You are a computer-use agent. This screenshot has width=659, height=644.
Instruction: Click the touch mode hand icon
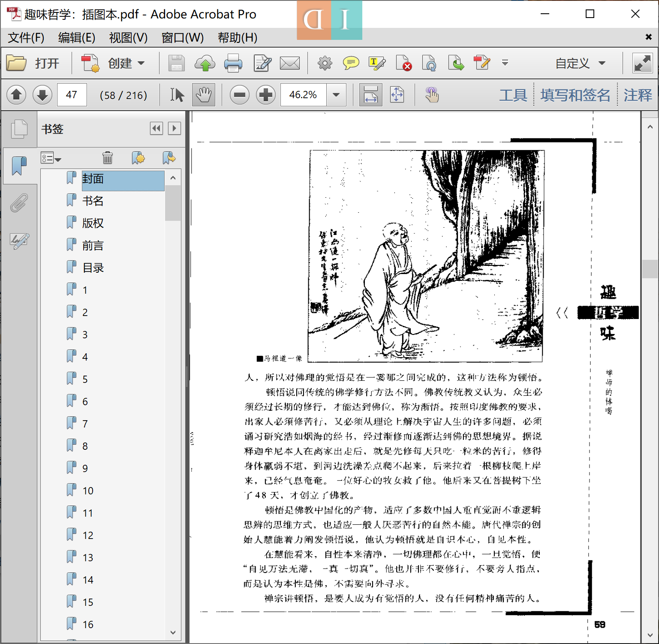tap(431, 95)
